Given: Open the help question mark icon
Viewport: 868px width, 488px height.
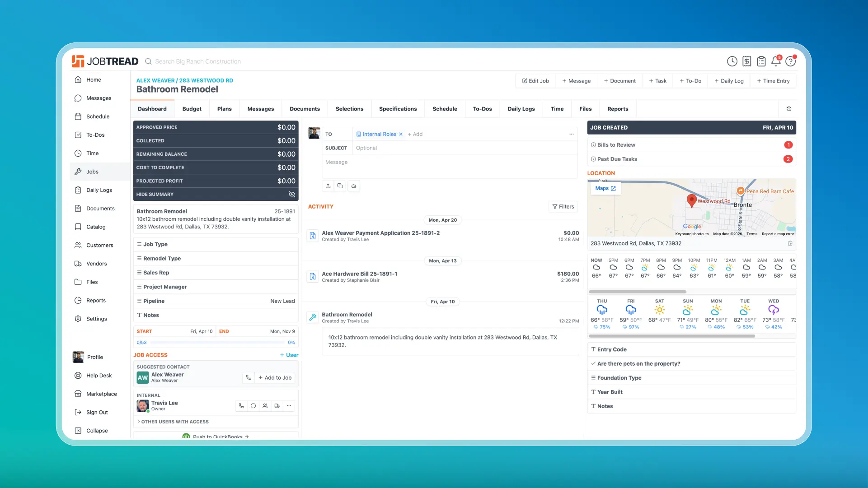Looking at the screenshot, I should [x=791, y=61].
